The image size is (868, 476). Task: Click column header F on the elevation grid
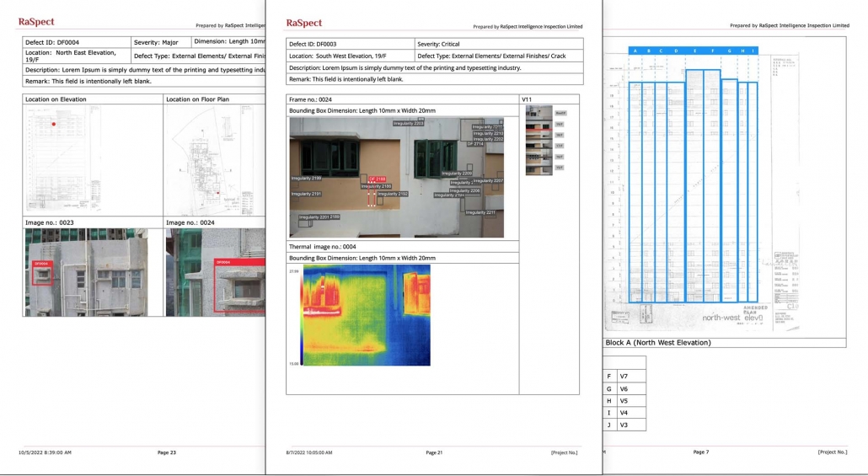[x=712, y=51]
